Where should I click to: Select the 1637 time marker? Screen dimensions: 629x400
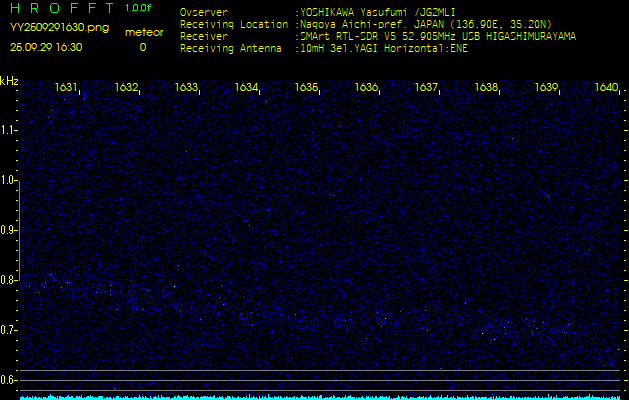(427, 88)
